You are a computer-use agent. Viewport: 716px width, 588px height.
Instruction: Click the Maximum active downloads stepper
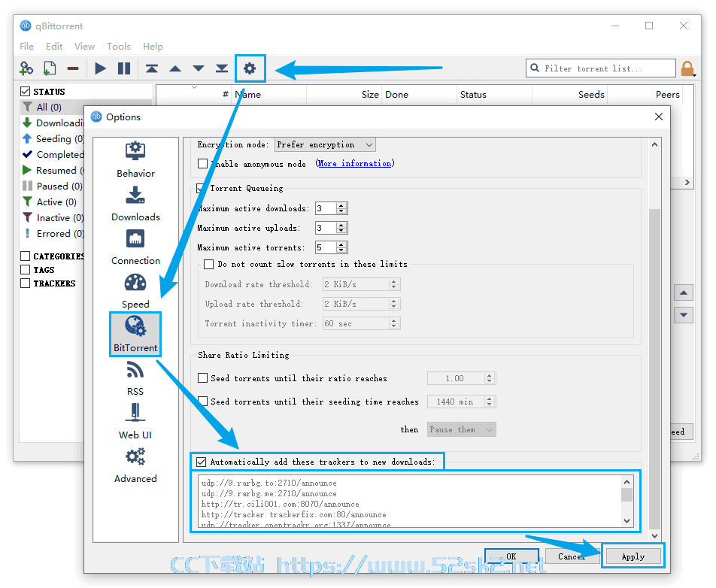pos(341,208)
